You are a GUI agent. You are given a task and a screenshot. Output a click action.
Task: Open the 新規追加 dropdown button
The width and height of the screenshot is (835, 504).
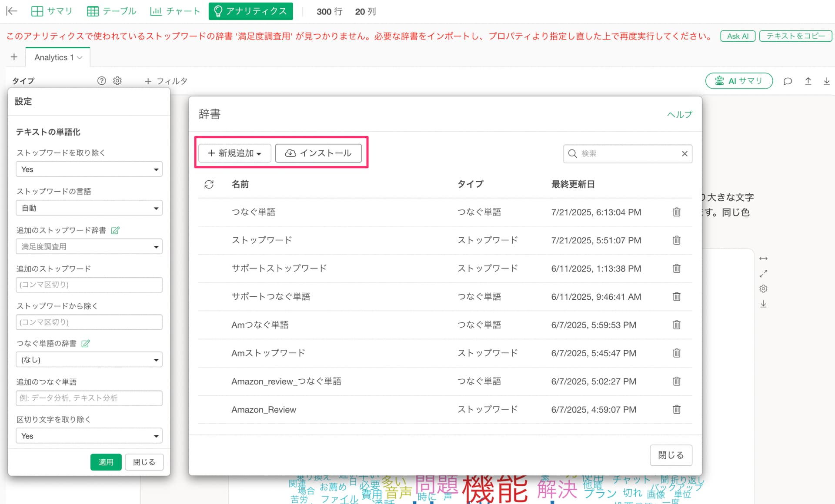point(234,153)
